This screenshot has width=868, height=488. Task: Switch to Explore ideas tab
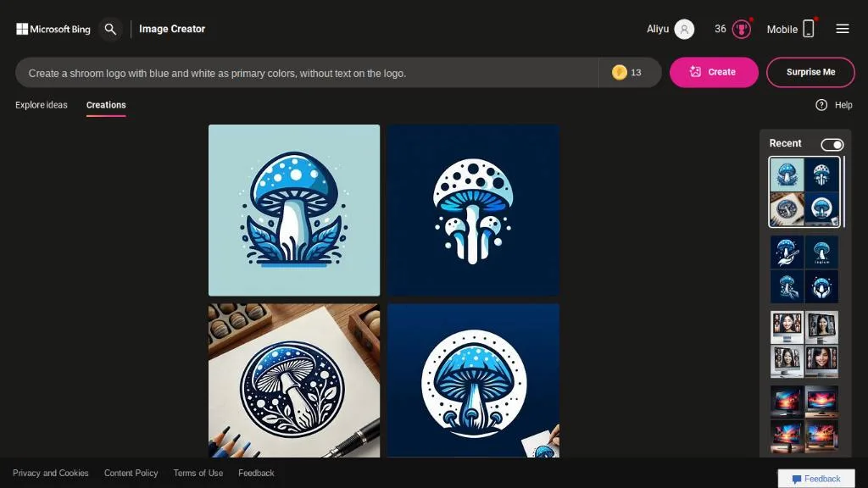(42, 105)
